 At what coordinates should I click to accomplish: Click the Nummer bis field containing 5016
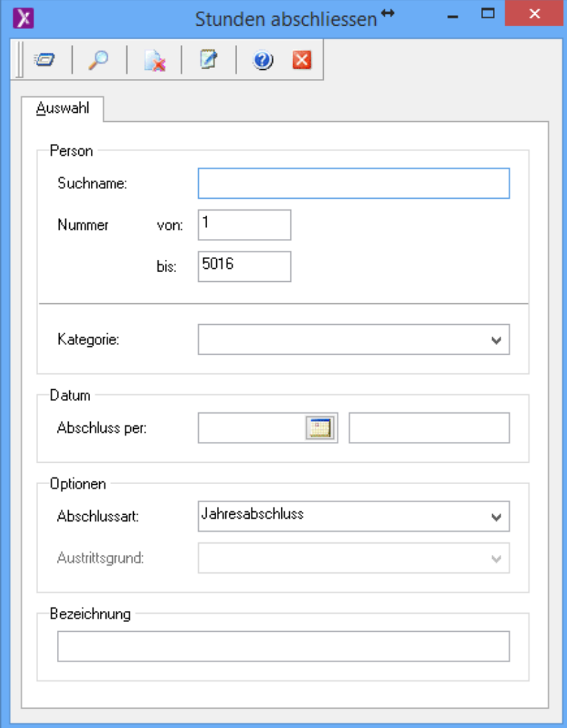tap(244, 267)
